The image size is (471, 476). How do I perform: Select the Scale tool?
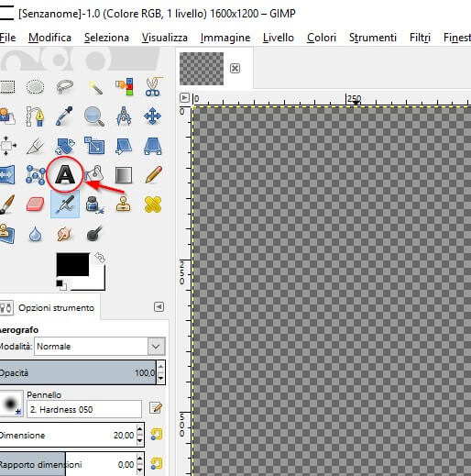pyautogui.click(x=94, y=145)
